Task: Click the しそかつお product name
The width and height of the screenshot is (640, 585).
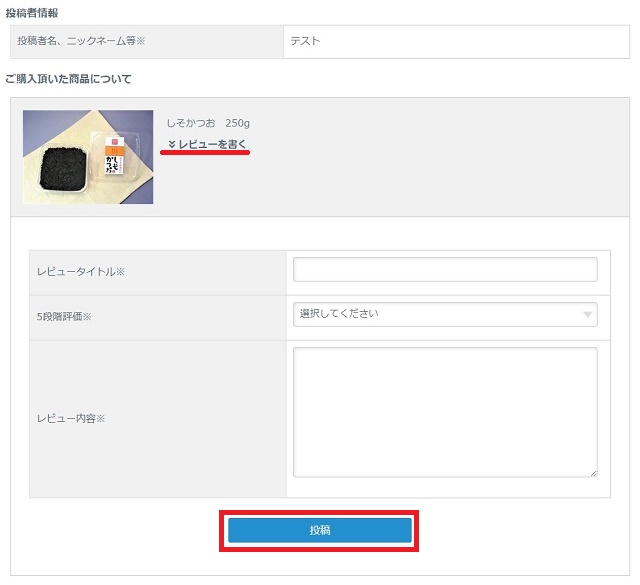Action: tap(191, 122)
